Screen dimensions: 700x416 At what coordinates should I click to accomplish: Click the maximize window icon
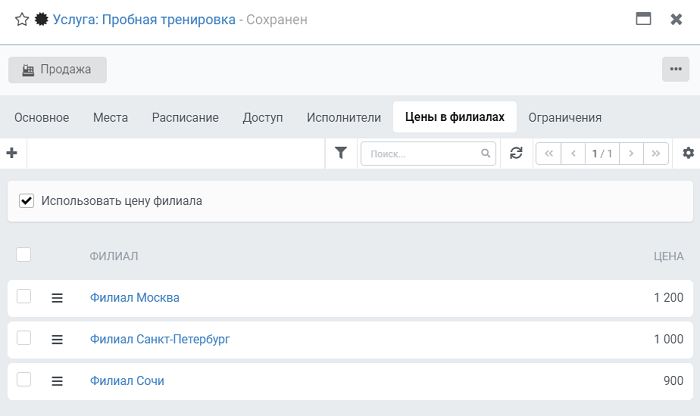643,19
